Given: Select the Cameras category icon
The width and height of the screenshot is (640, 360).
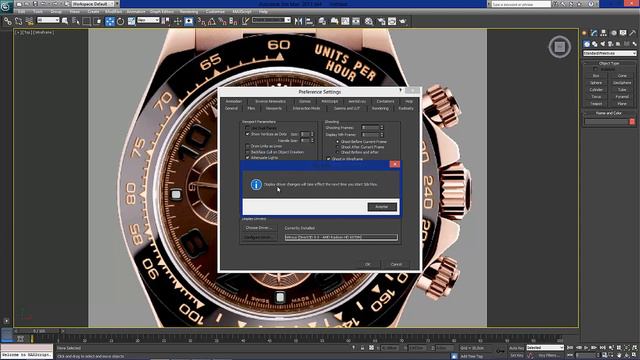Looking at the screenshot, I should tap(610, 44).
